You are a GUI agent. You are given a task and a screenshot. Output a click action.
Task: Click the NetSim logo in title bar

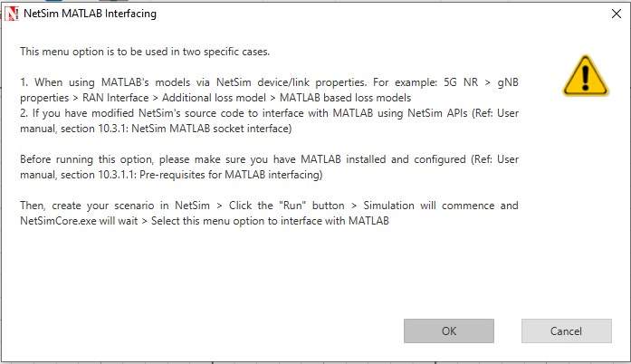click(x=11, y=14)
